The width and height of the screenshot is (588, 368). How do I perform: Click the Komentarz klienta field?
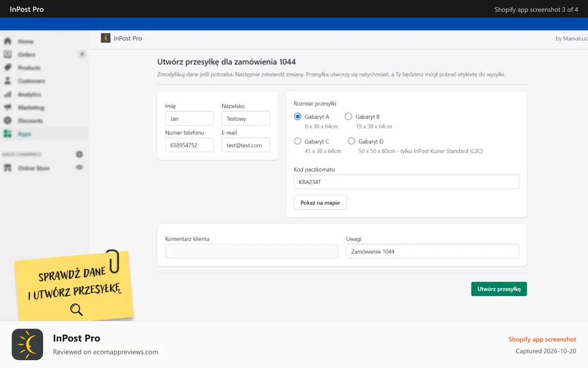pos(251,251)
